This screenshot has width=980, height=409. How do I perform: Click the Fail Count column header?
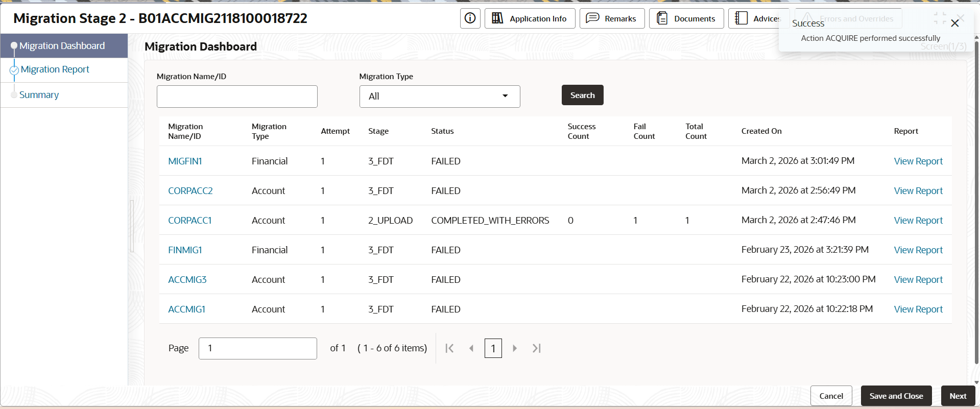click(644, 131)
